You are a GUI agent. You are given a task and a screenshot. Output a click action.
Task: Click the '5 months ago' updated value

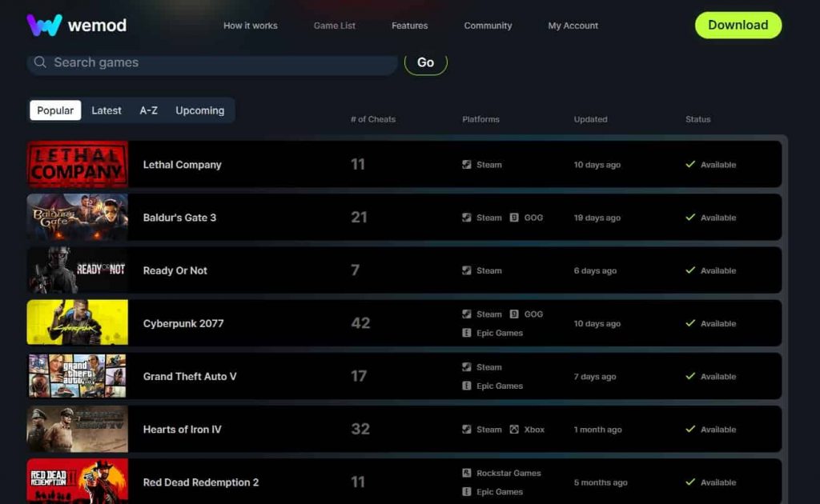point(601,482)
